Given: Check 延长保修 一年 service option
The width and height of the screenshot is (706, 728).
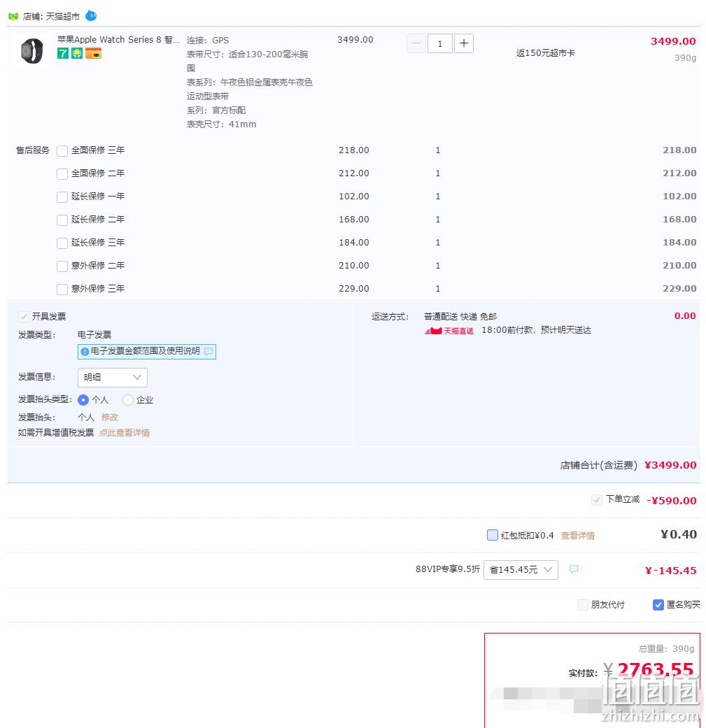Looking at the screenshot, I should tap(62, 197).
